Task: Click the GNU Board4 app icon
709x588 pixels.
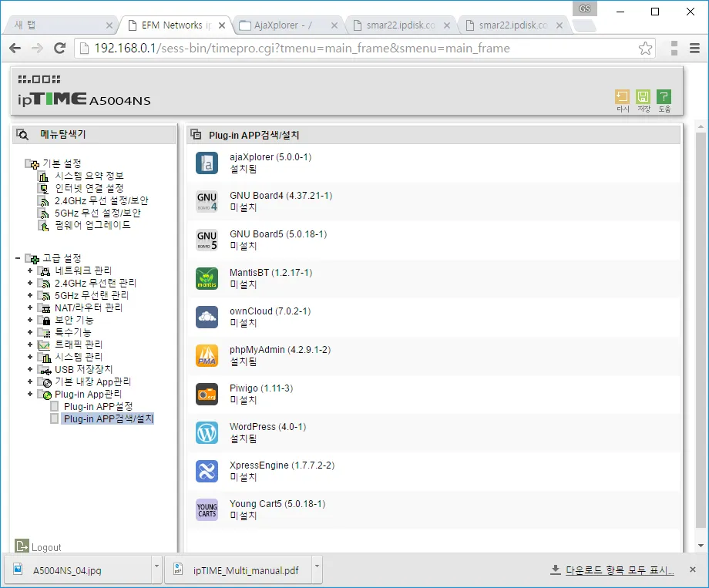Action: pyautogui.click(x=207, y=202)
